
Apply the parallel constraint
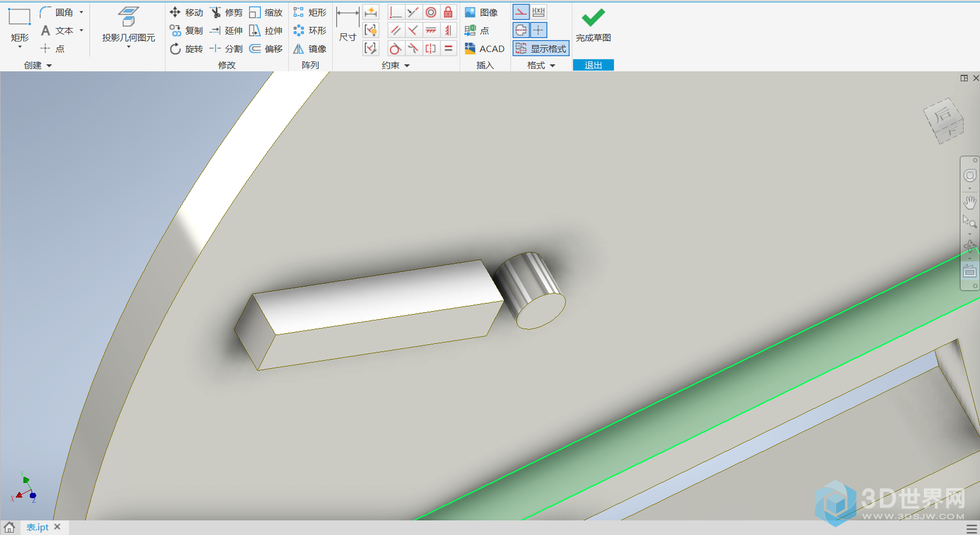coord(395,30)
